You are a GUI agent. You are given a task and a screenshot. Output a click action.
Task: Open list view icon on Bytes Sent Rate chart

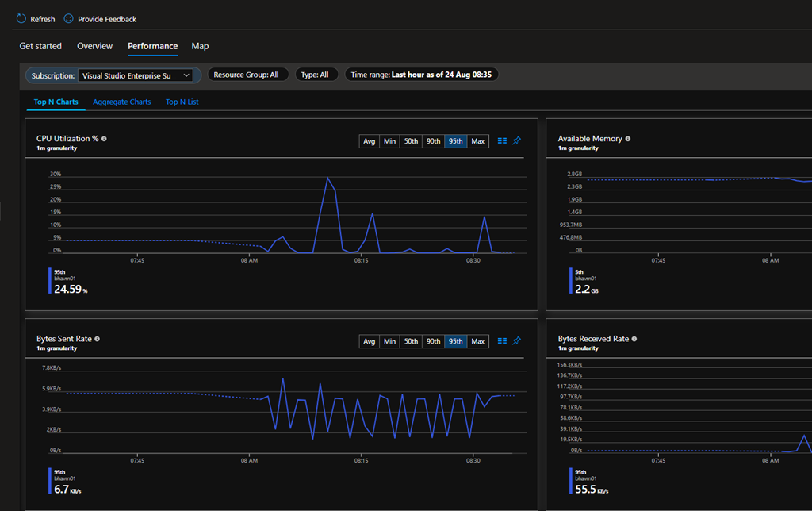point(502,341)
